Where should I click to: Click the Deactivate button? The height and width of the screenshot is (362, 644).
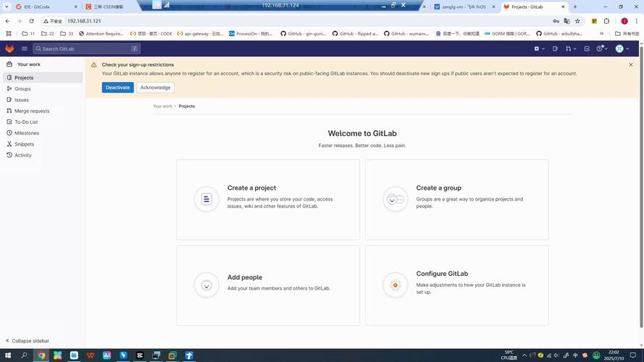[x=117, y=88]
